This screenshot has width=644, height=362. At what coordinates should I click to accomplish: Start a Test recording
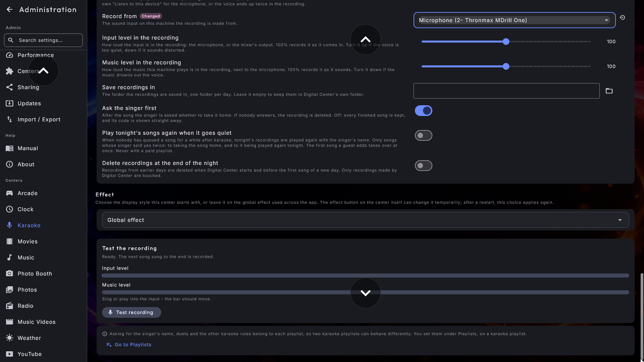point(131,312)
